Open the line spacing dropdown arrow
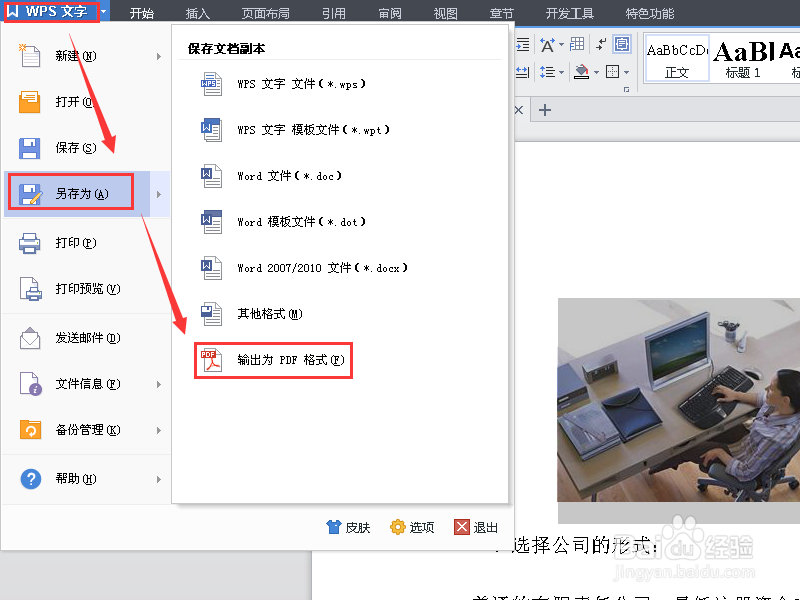This screenshot has height=600, width=800. pyautogui.click(x=561, y=72)
